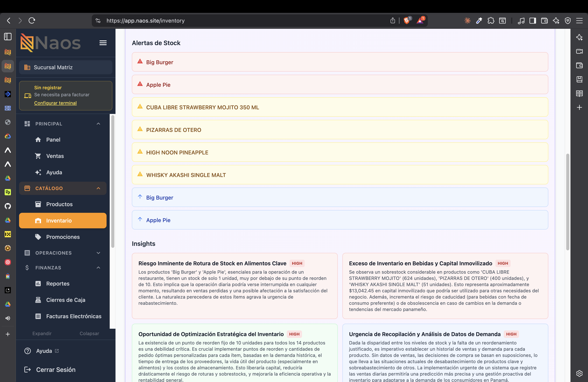
Task: Open Cierres de Caja
Action: pyautogui.click(x=63, y=300)
